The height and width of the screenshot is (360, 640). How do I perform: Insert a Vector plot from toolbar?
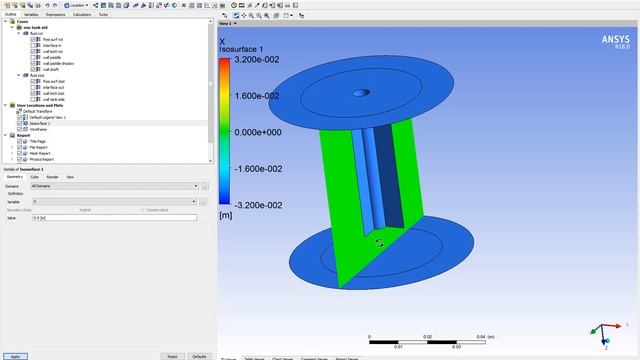tap(95, 5)
